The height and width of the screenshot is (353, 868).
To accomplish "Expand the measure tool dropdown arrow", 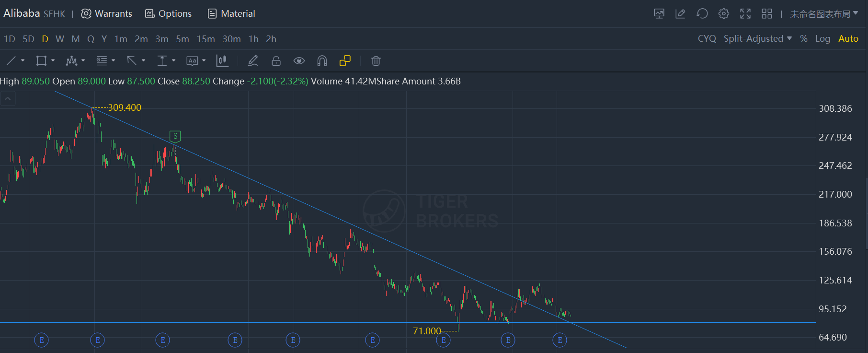I will click(x=173, y=61).
